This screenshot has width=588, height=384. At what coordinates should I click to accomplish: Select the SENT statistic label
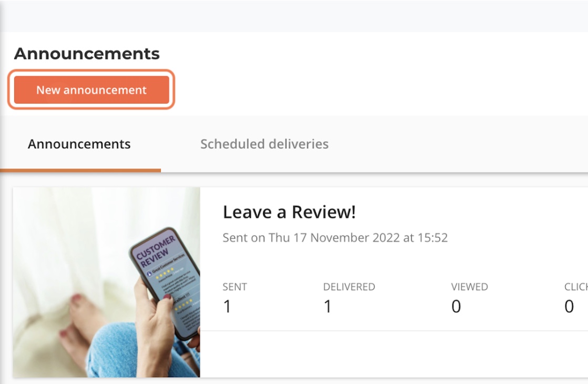point(235,287)
